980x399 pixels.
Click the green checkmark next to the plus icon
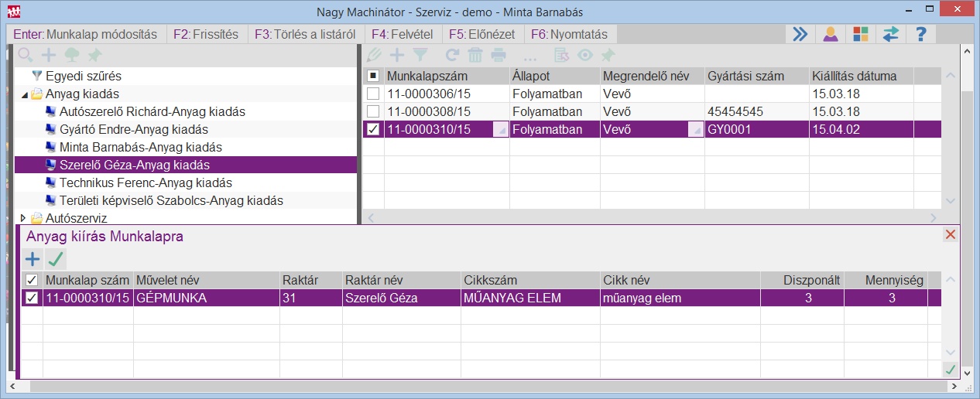pyautogui.click(x=55, y=259)
